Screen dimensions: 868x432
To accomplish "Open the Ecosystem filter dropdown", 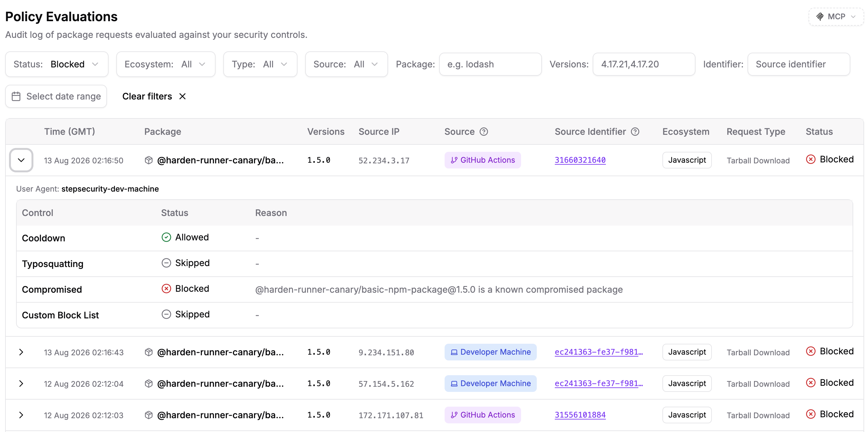I will tap(165, 64).
